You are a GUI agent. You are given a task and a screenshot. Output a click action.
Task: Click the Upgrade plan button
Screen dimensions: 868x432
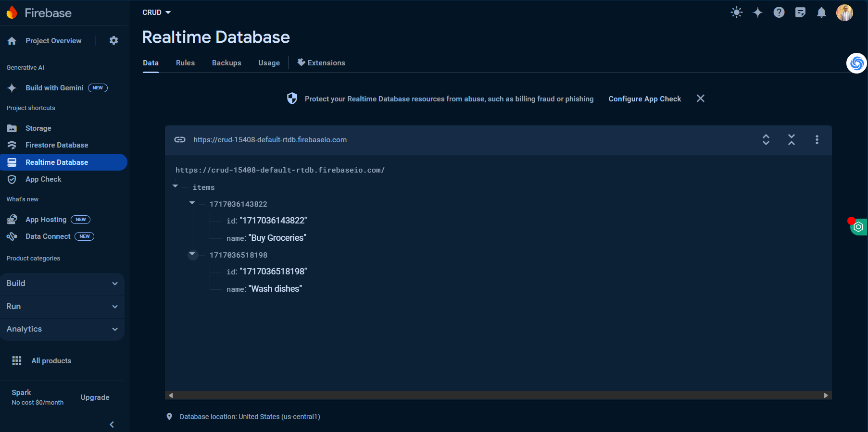(x=95, y=397)
